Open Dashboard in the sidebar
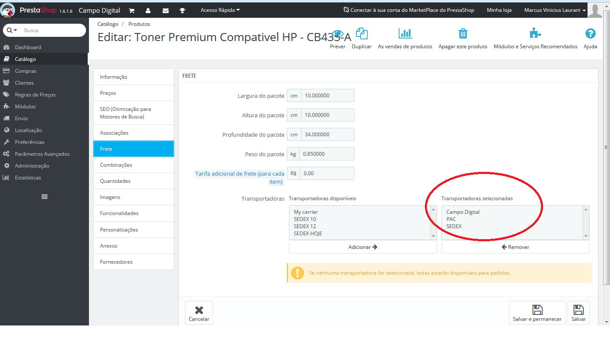The image size is (610, 364). (x=44, y=47)
